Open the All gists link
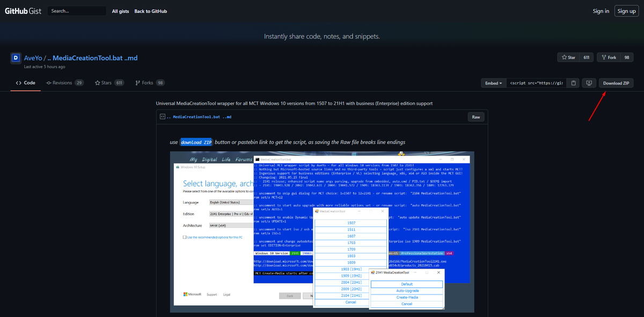Viewport: 644px width, 317px height. 120,11
